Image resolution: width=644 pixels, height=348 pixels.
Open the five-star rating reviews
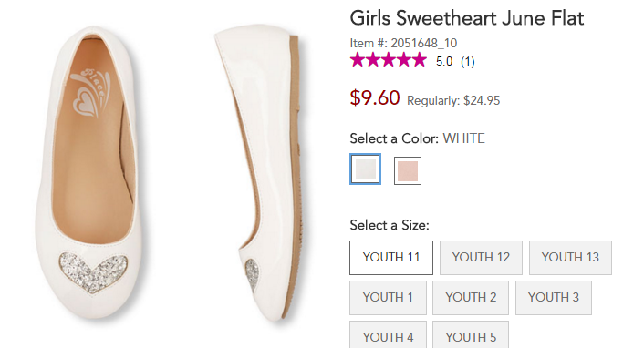pos(389,60)
